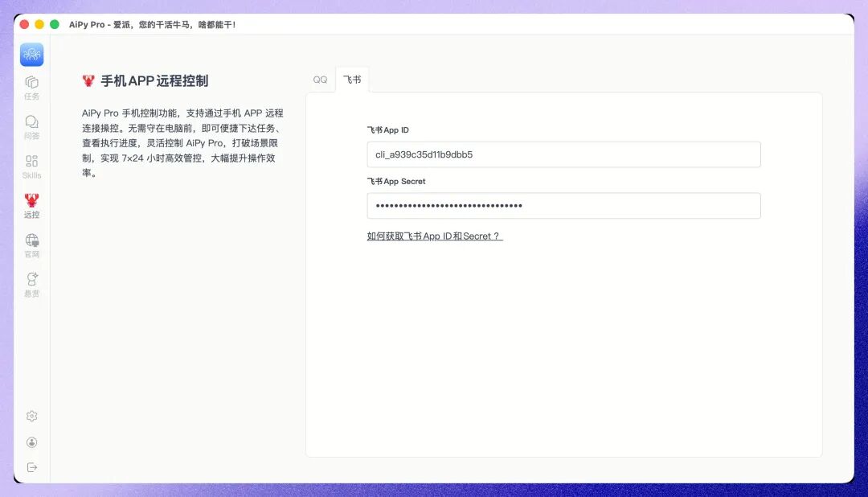Focus the 飞书 App Secret password field

click(x=563, y=206)
